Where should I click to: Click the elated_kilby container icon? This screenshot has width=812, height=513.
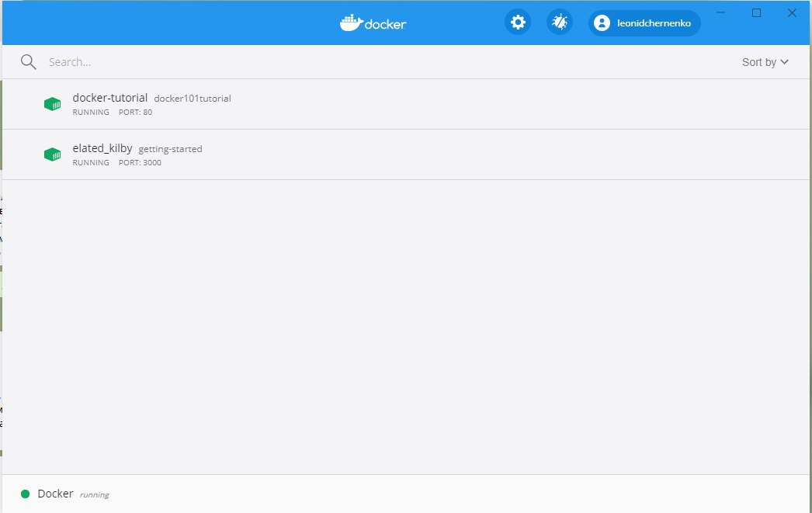tap(52, 154)
